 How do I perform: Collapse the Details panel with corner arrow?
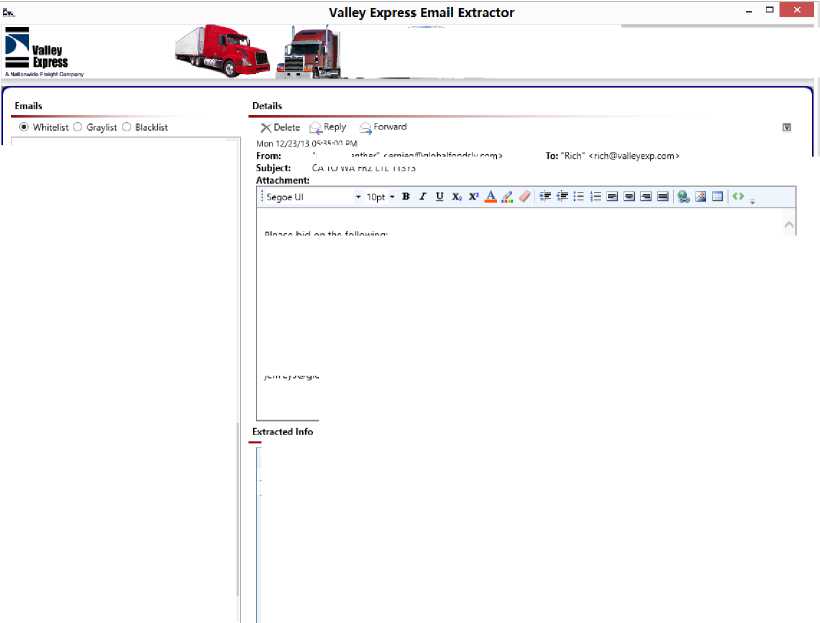[x=787, y=128]
